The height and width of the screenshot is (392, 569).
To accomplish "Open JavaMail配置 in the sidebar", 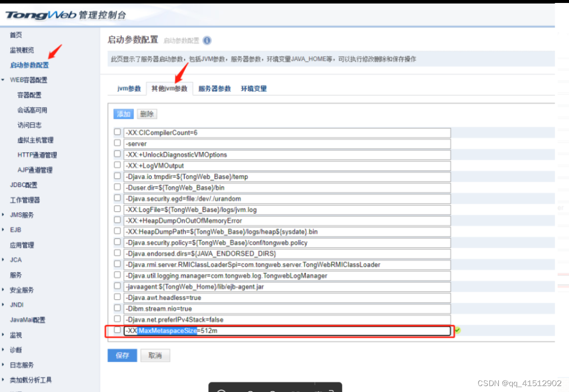I will point(28,320).
